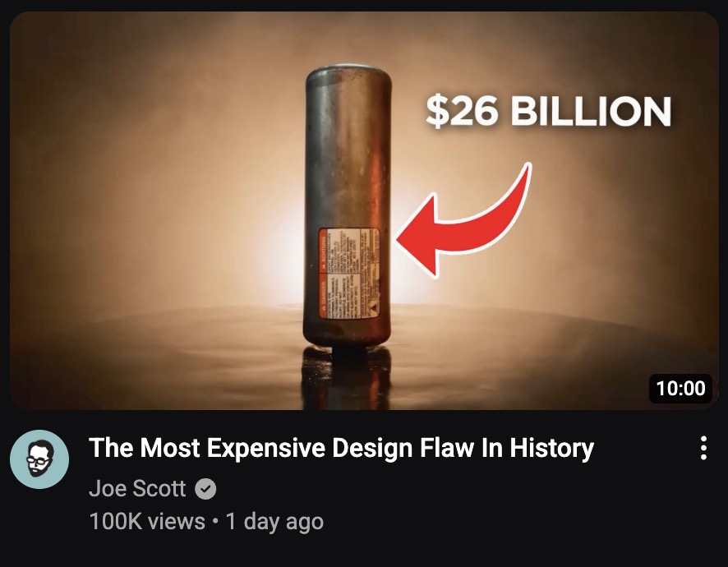Screen dimensions: 728x567
Task: Click the word 'Expensive' in the video title
Action: pyautogui.click(x=266, y=449)
